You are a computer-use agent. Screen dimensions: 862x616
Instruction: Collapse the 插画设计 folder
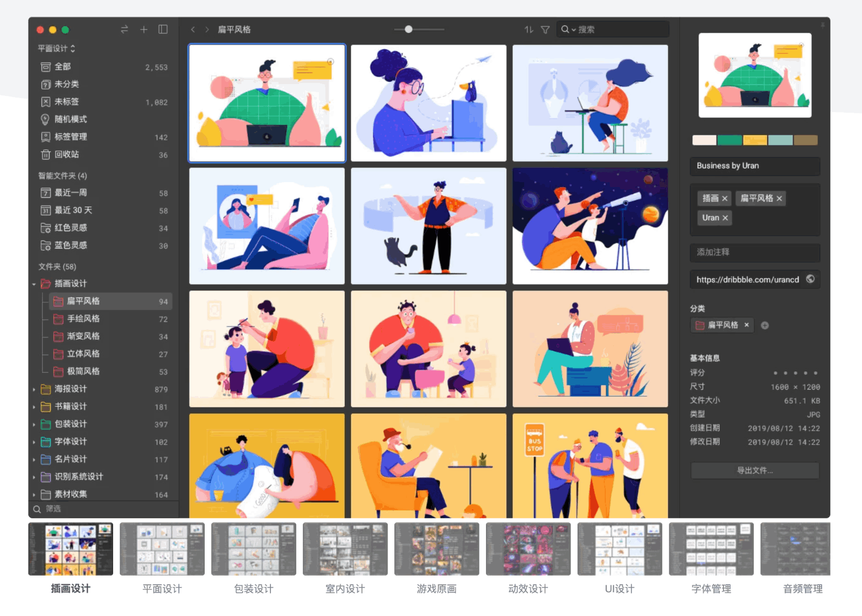coord(34,284)
